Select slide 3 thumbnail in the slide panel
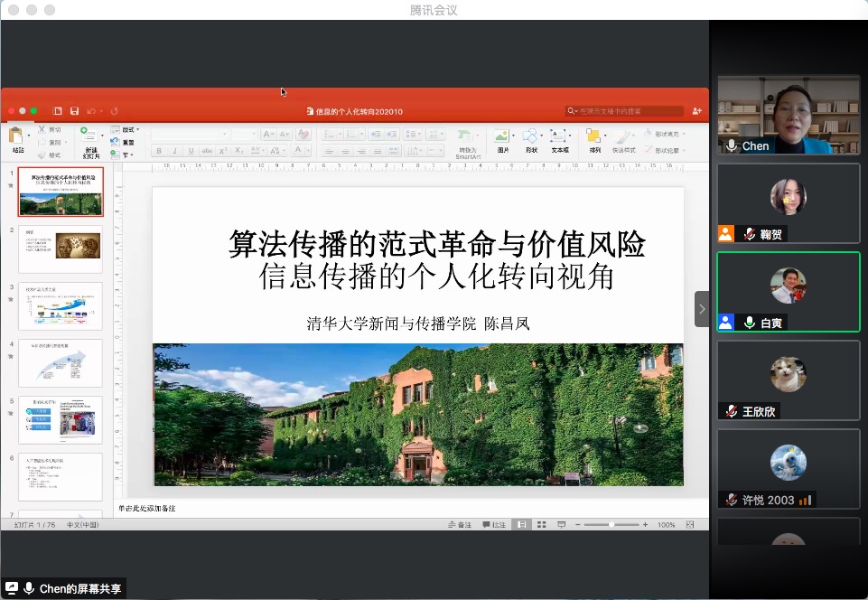The image size is (868, 600). coord(61,305)
